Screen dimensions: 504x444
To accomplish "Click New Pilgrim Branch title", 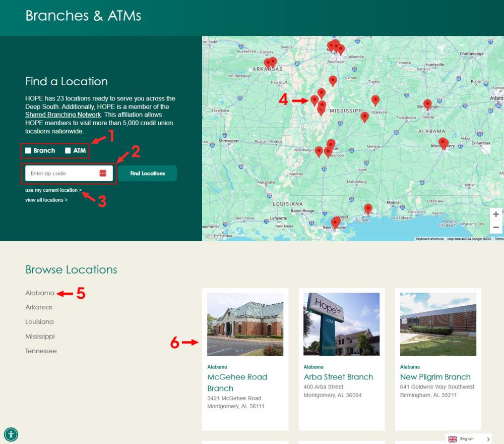I will coord(435,377).
